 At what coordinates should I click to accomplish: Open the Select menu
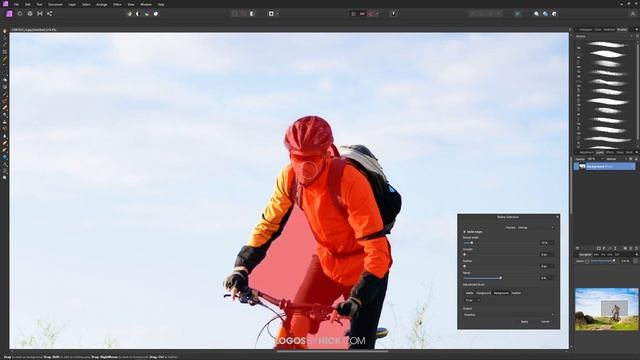[86, 4]
